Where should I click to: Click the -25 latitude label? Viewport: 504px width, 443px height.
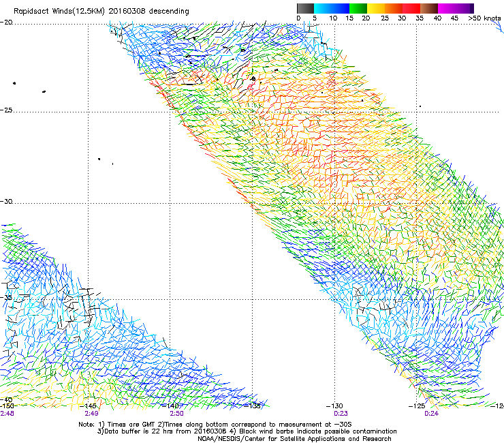click(x=6, y=110)
